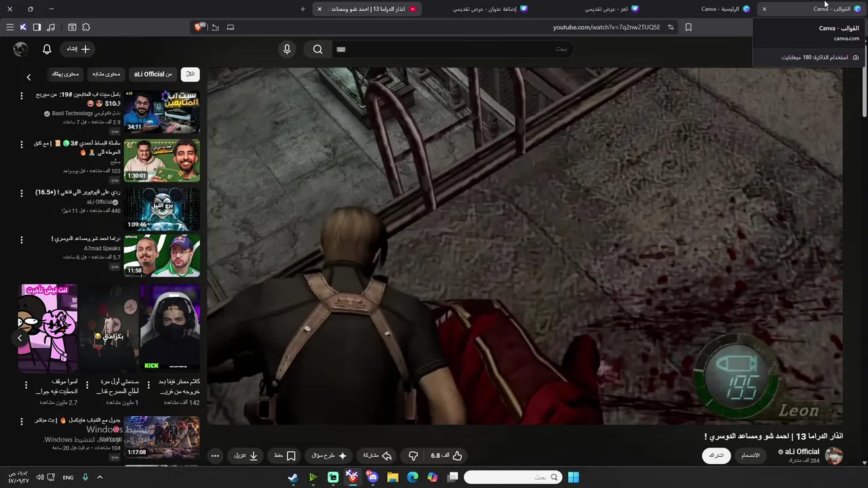Open File Explorer from the taskbar
This screenshot has height=488, width=868.
(393, 477)
